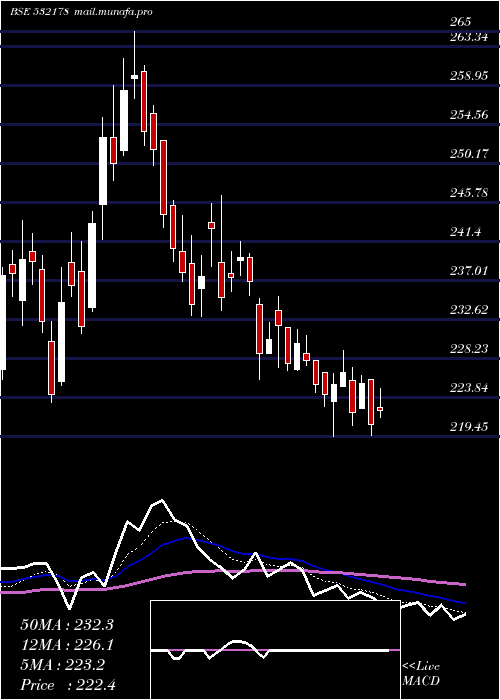Click the last small red candlestick on the chart
The height and width of the screenshot is (700, 500).
[x=380, y=408]
